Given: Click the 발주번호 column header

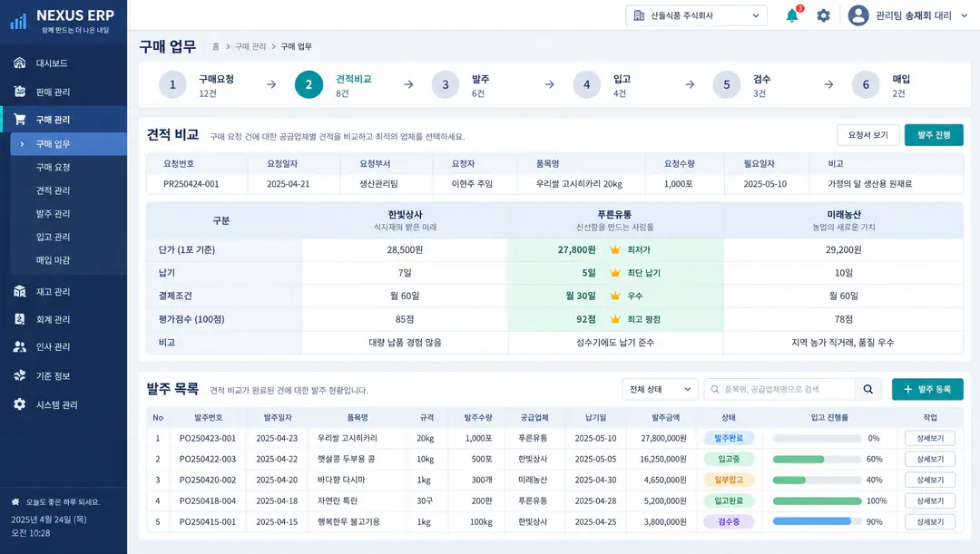Looking at the screenshot, I should pos(208,418).
